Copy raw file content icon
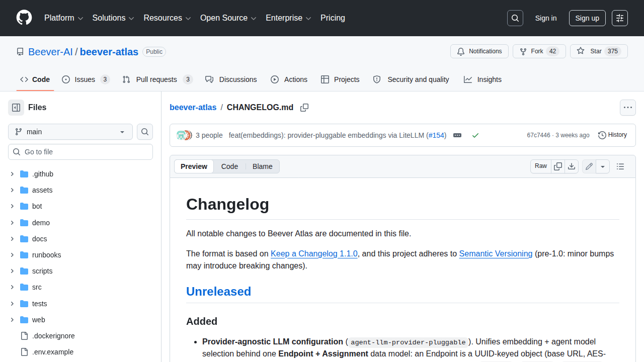Image resolution: width=644 pixels, height=362 pixels. (x=558, y=166)
